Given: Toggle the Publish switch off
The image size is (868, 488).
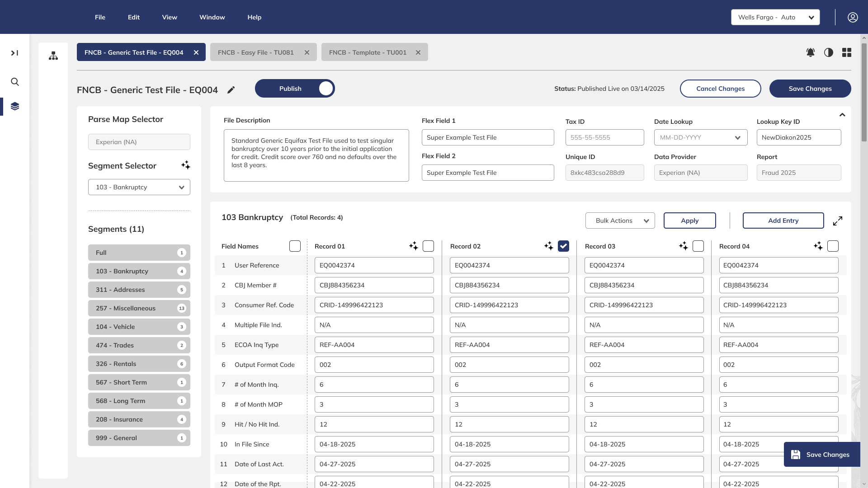Looking at the screenshot, I should coord(326,88).
